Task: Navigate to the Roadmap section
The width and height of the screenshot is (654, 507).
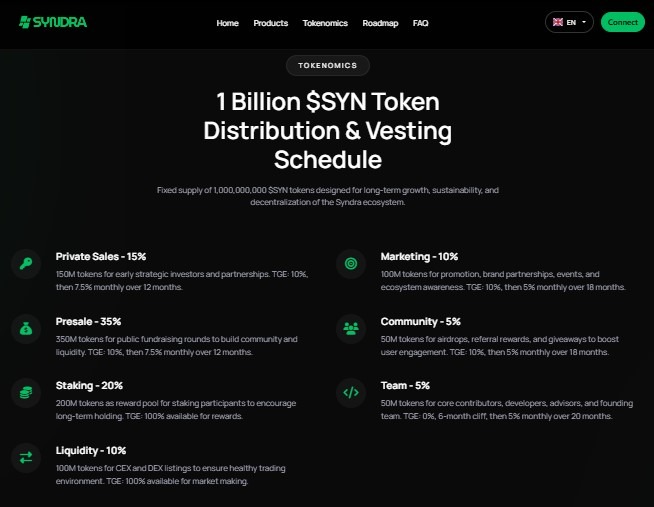Action: [380, 23]
